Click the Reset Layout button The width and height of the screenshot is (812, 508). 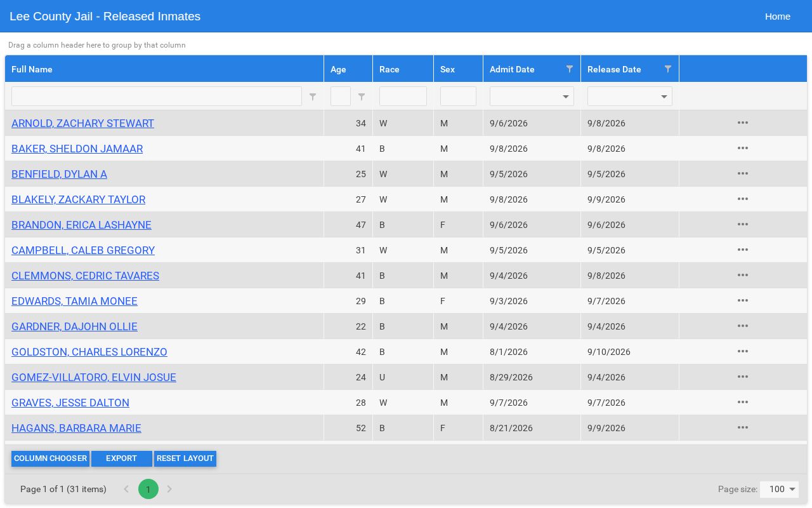(185, 458)
